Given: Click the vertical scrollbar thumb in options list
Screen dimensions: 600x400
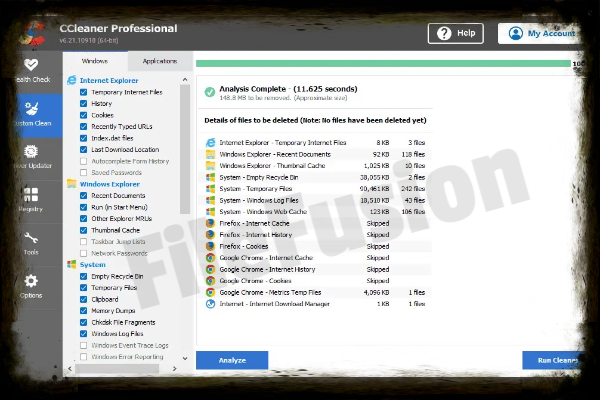Looking at the screenshot, I should (x=185, y=149).
